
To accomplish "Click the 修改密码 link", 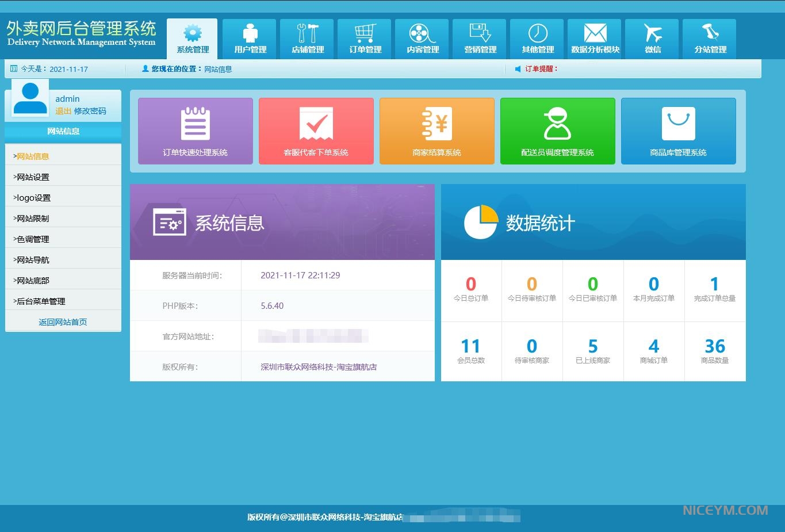I will [90, 111].
